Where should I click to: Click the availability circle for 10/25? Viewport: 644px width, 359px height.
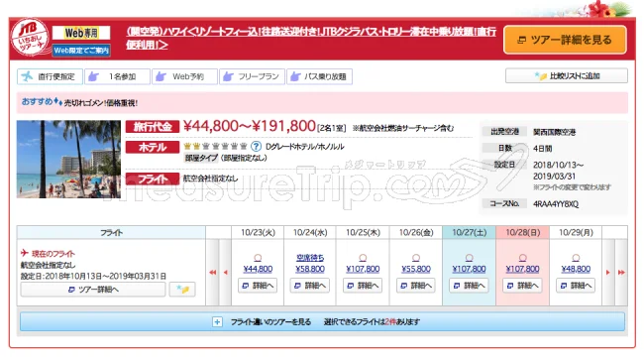tap(363, 258)
